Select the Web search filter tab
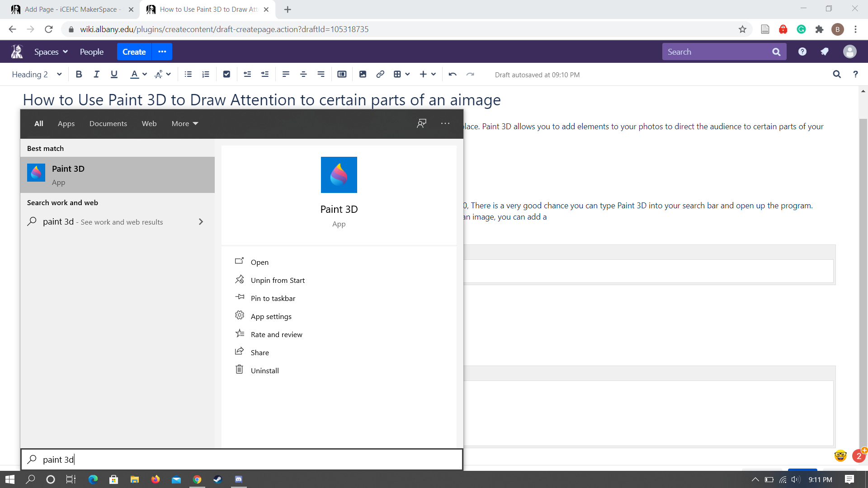 point(149,123)
